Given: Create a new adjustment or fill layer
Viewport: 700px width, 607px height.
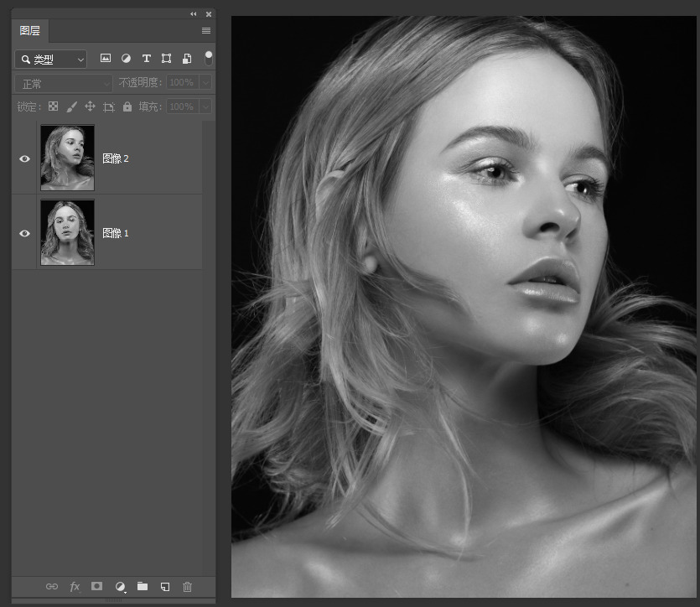Looking at the screenshot, I should [x=120, y=587].
